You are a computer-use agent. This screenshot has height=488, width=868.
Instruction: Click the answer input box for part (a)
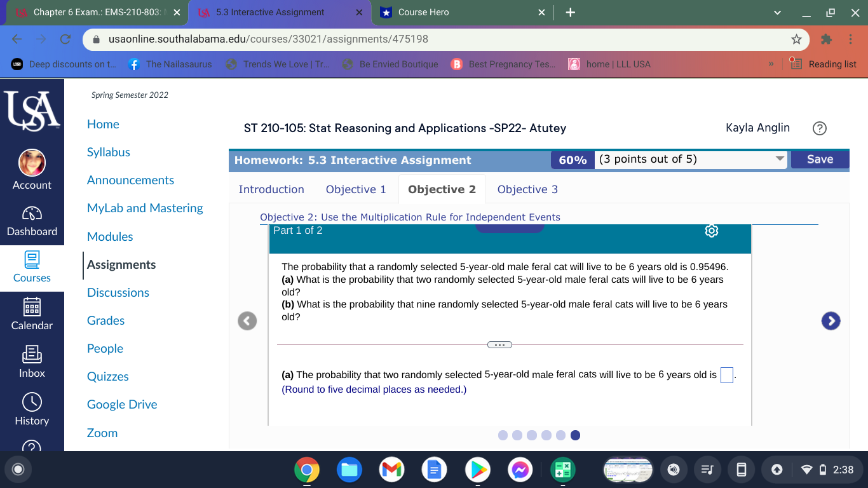tap(726, 375)
